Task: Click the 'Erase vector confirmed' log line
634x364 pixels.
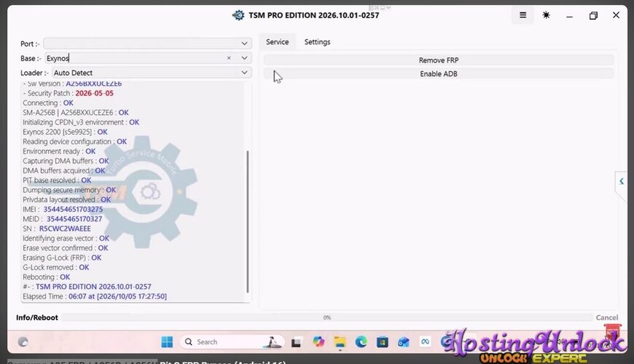Action: click(66, 248)
